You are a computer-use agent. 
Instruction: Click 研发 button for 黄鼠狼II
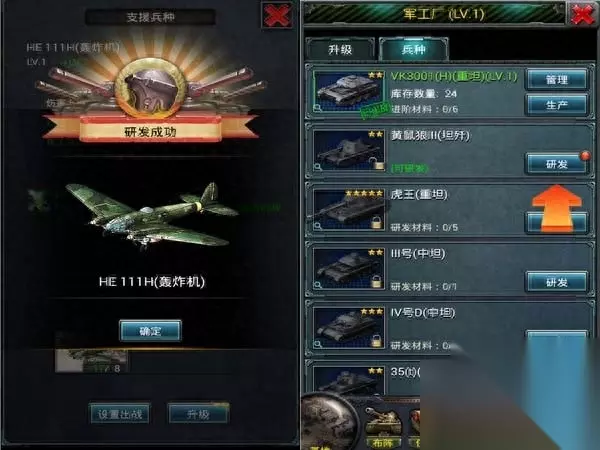point(557,164)
